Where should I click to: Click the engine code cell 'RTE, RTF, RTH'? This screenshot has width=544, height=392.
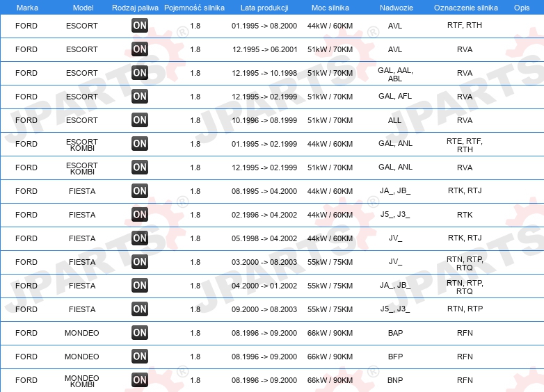(465, 145)
